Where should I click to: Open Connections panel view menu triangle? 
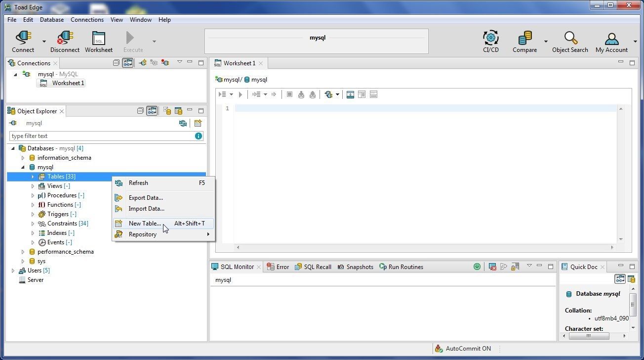(179, 62)
